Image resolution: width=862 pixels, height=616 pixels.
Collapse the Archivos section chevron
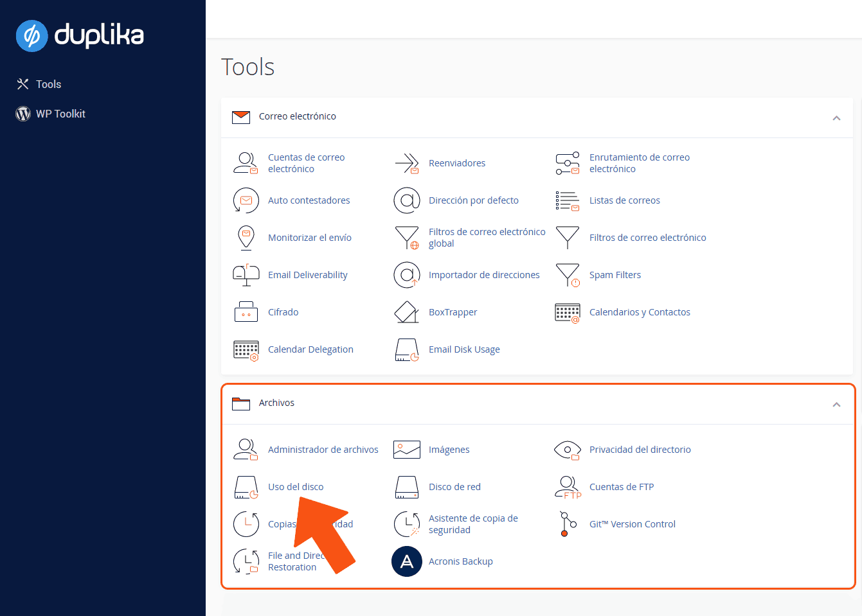pyautogui.click(x=836, y=404)
